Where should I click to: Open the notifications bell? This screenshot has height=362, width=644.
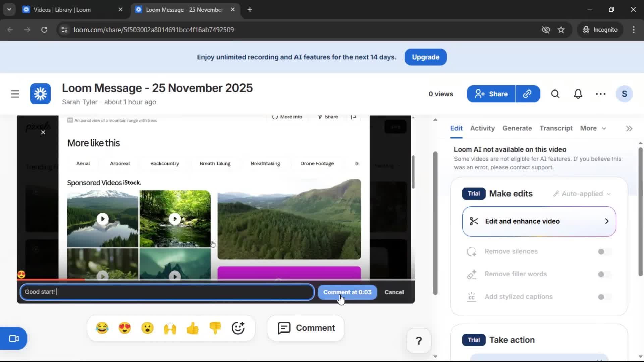[x=578, y=94]
